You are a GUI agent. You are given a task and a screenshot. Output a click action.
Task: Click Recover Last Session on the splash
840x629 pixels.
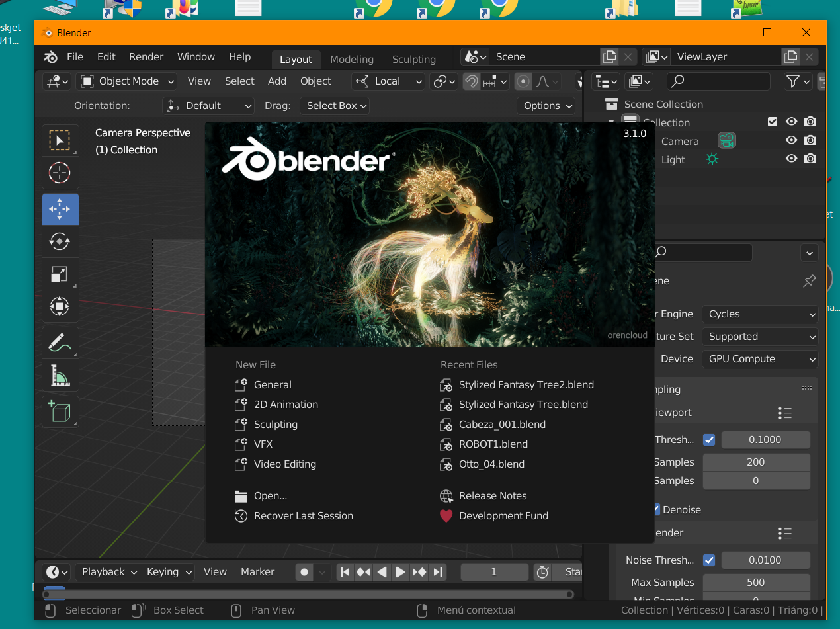pyautogui.click(x=304, y=516)
